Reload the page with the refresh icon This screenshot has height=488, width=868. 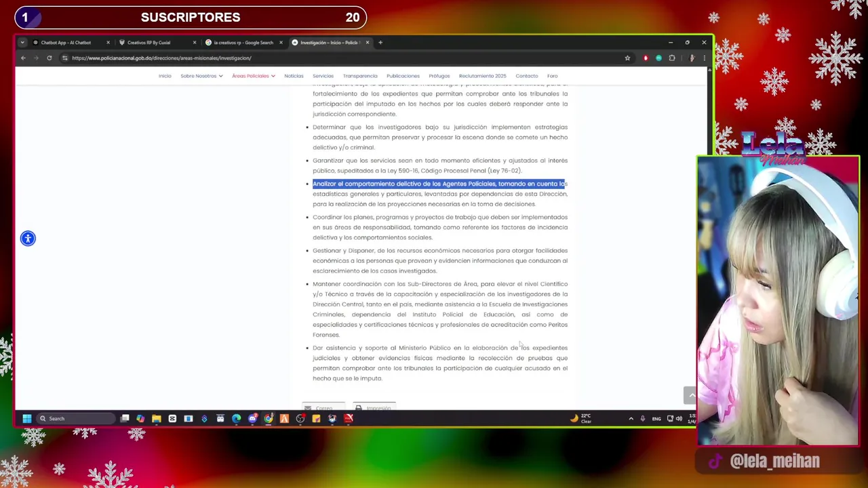(50, 58)
